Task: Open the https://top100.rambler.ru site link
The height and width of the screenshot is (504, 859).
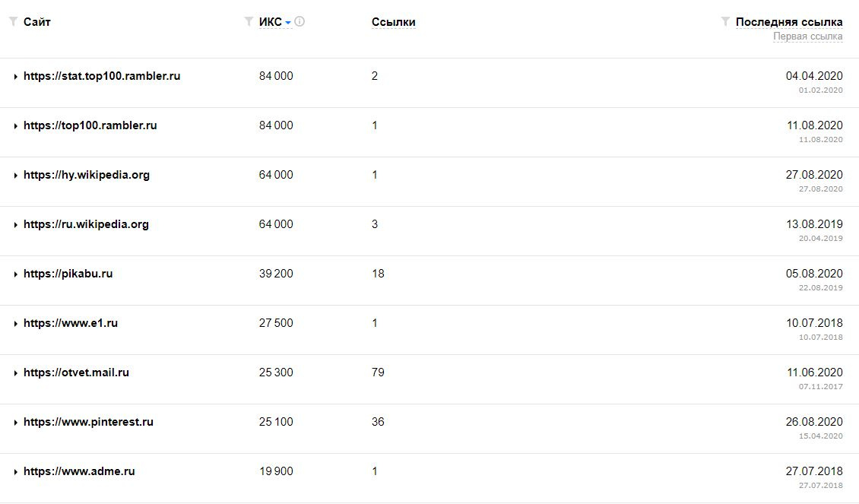Action: click(90, 125)
